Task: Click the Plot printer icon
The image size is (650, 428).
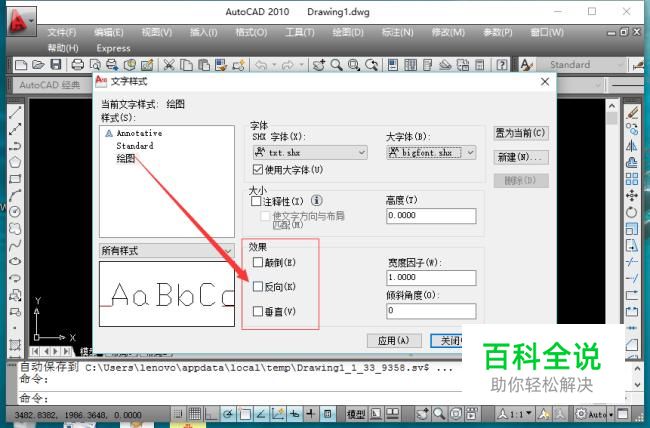Action: pos(78,65)
